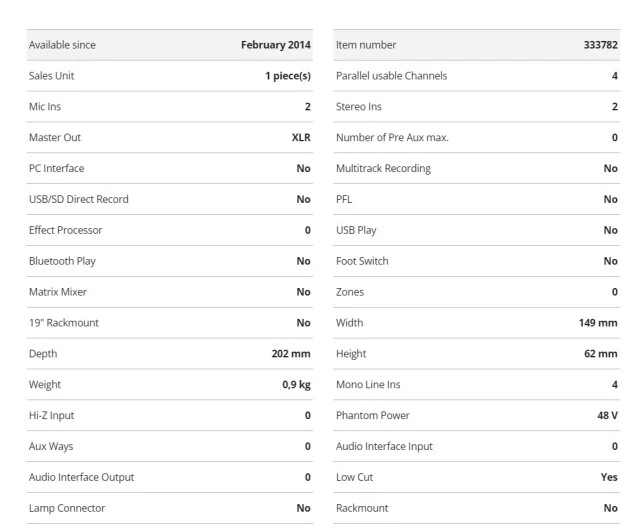
Task: Click the Available since label
Action: pos(62,45)
